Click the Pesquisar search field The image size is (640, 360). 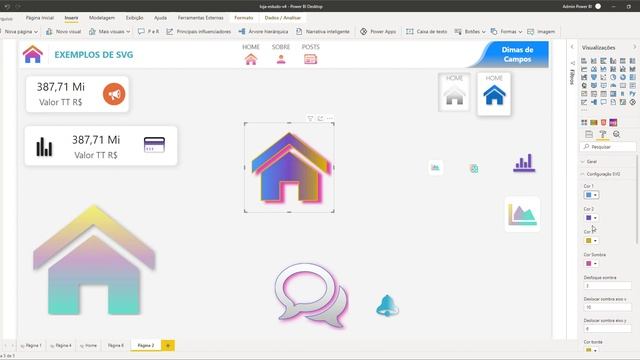pos(608,147)
